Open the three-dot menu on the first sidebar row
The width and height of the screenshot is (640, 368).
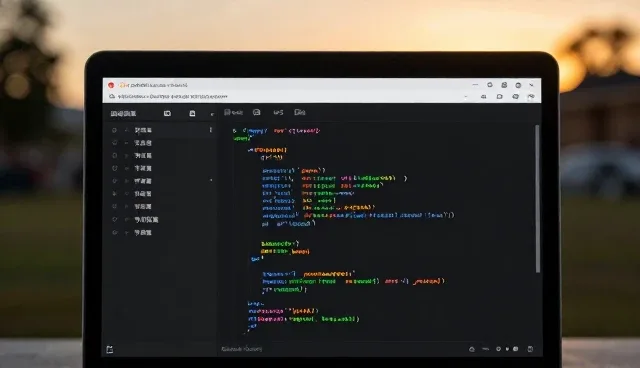211,130
